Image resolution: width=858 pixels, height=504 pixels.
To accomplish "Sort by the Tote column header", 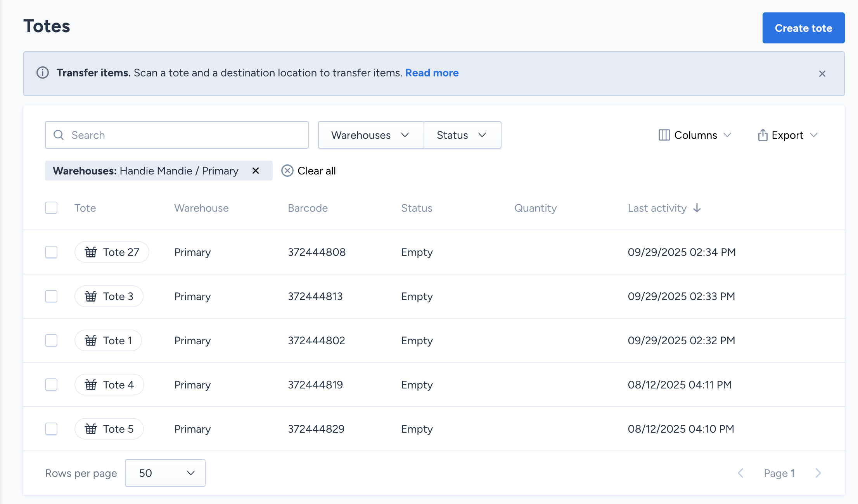I will [85, 208].
